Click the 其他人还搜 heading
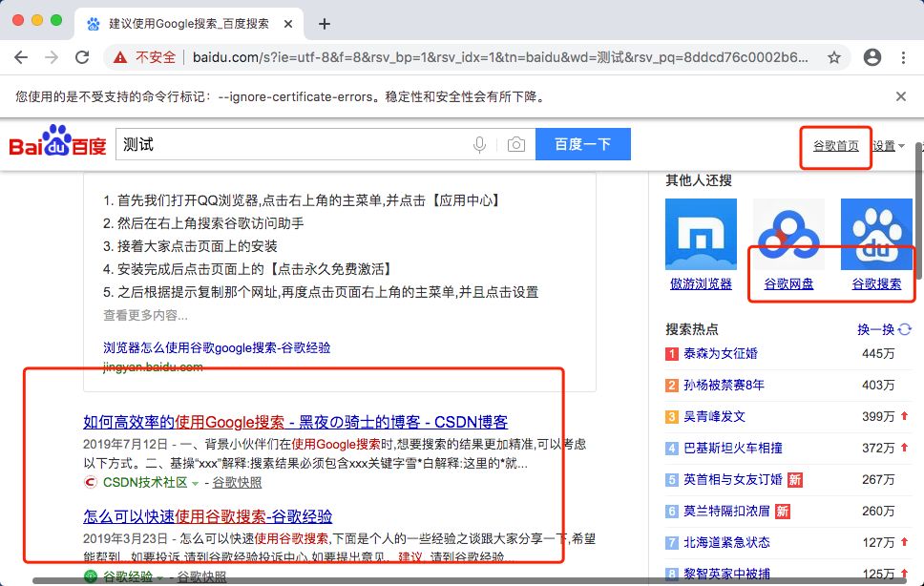 pyautogui.click(x=699, y=180)
